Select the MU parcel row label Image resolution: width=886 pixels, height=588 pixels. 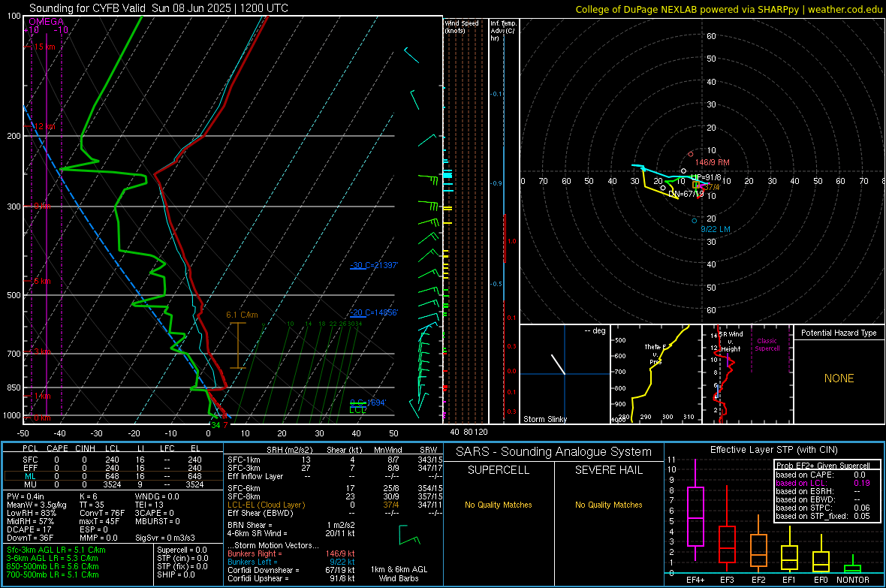pos(30,484)
